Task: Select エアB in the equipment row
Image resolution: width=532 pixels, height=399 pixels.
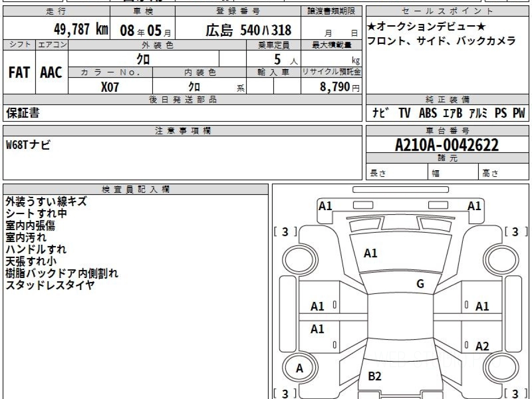Action: coord(453,113)
